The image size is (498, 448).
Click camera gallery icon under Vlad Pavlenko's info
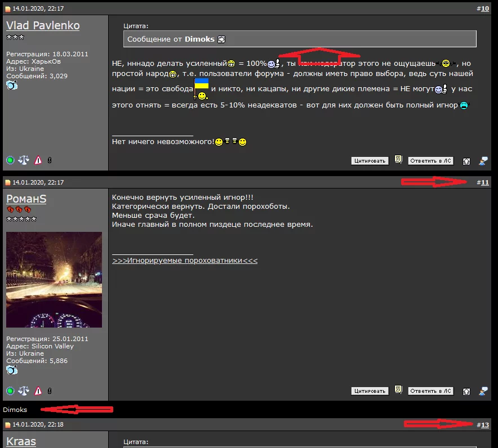12,85
